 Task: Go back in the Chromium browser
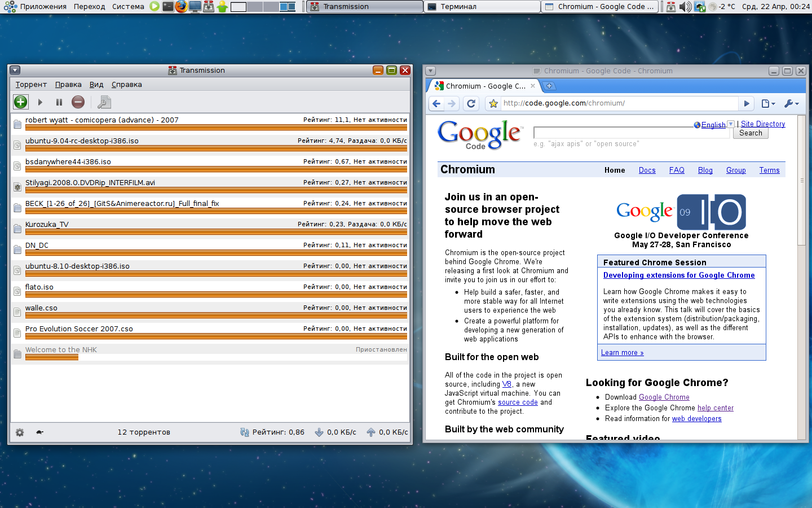[436, 103]
